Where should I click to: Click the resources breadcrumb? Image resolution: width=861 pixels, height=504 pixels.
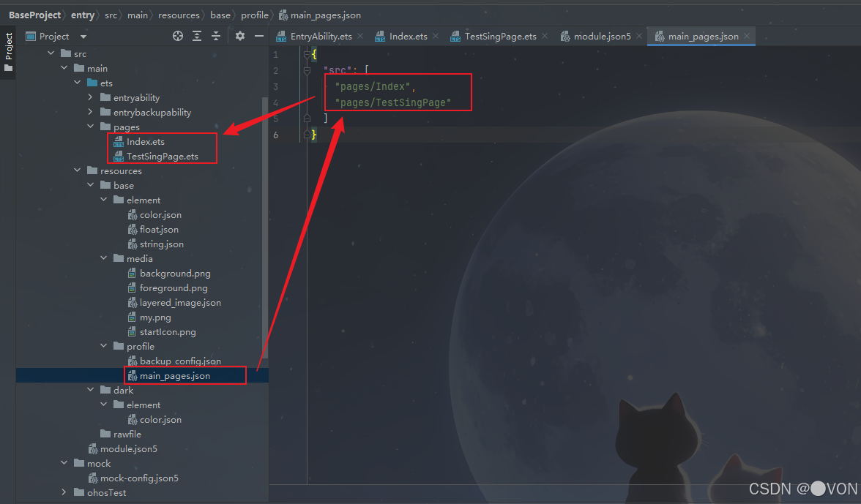179,15
